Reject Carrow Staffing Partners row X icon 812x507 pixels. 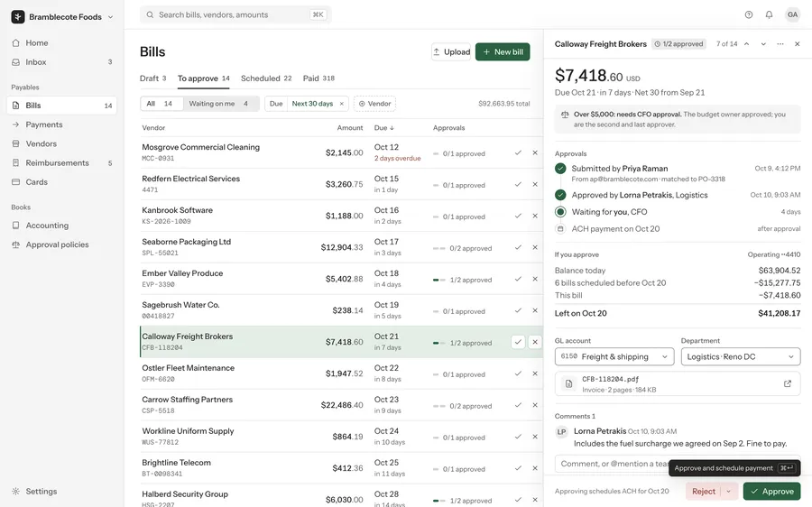(535, 405)
